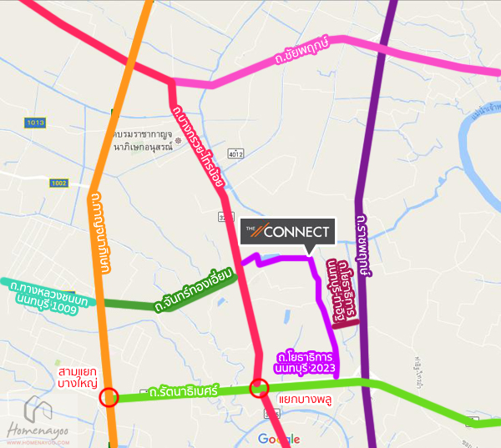Click the ถ.จันทร์ทองเอี่ยม dark green label
Screen dimensions: 501x448
point(194,290)
